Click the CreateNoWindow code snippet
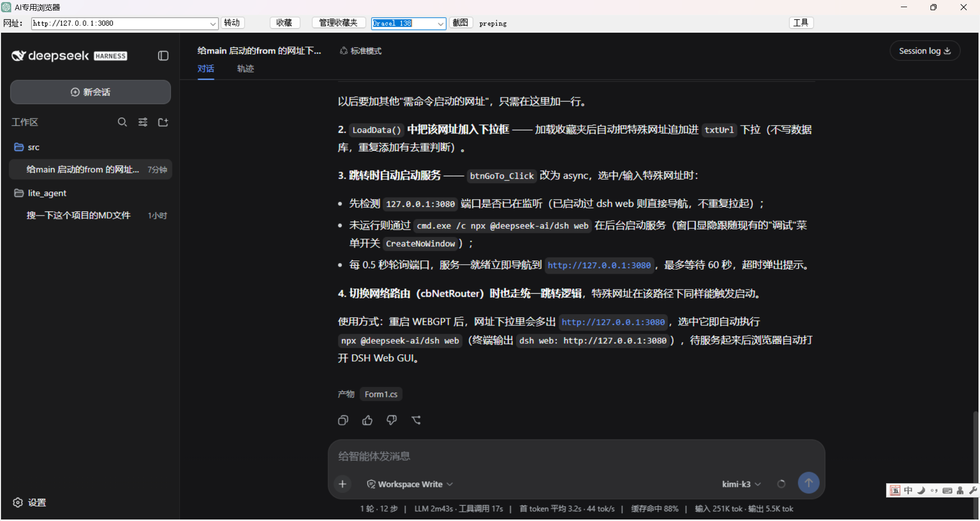Viewport: 980px width, 521px height. click(420, 244)
